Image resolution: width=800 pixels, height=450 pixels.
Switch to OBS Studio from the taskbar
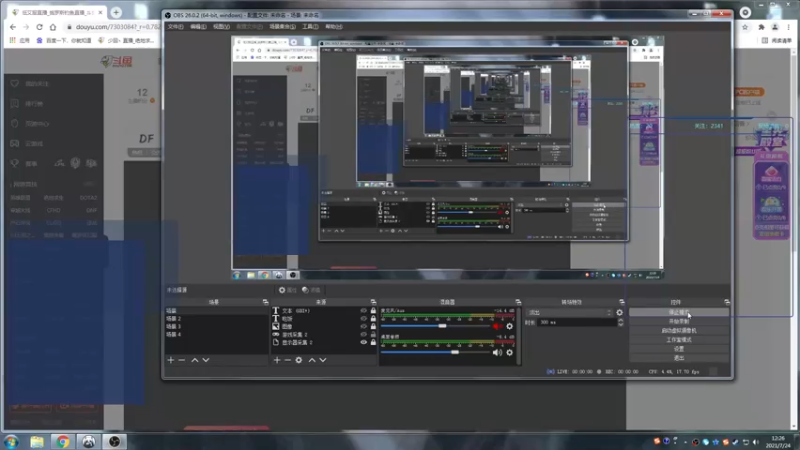tap(114, 441)
